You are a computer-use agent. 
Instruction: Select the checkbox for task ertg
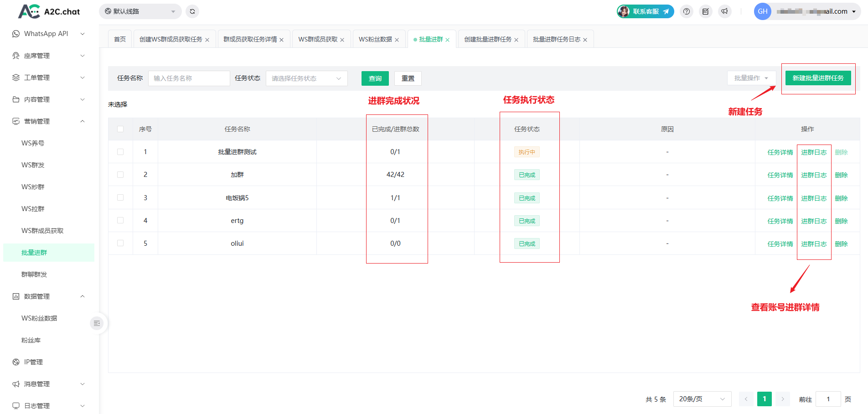point(120,221)
